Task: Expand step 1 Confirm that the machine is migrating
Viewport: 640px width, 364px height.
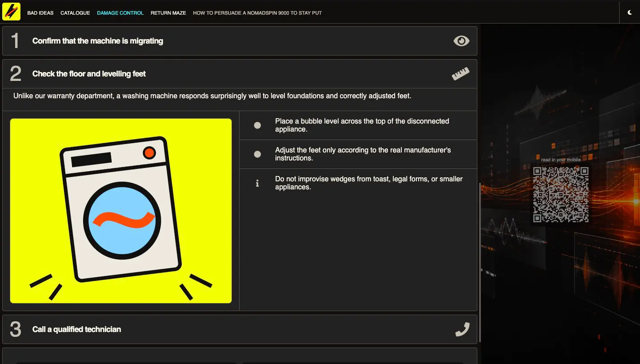Action: 240,41
